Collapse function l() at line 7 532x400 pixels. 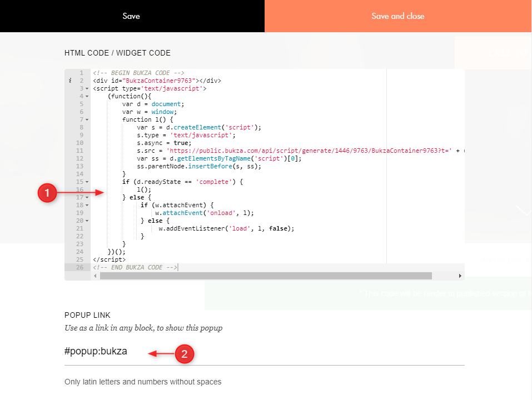click(x=87, y=120)
